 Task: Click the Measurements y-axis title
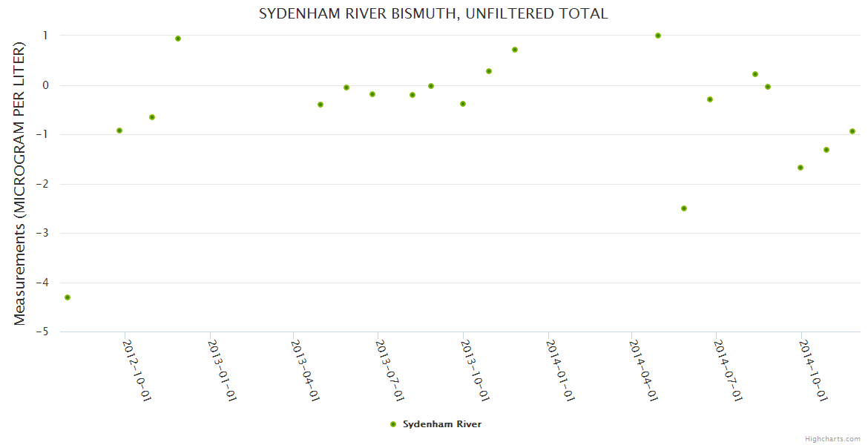[20, 183]
